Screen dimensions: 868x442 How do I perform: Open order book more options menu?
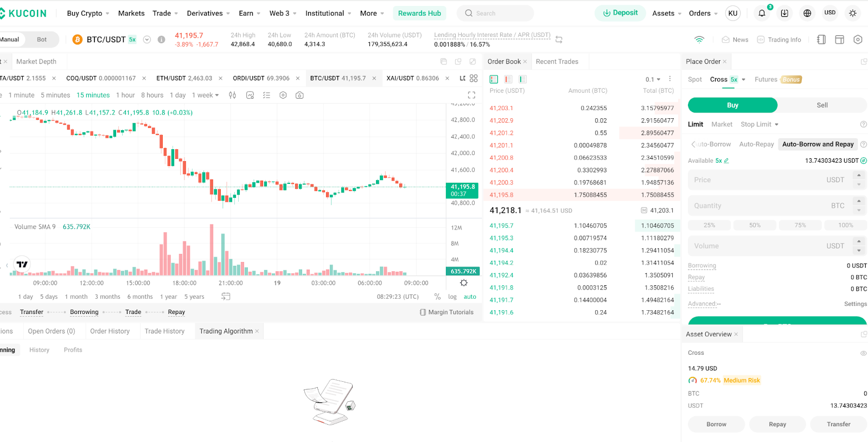[670, 79]
